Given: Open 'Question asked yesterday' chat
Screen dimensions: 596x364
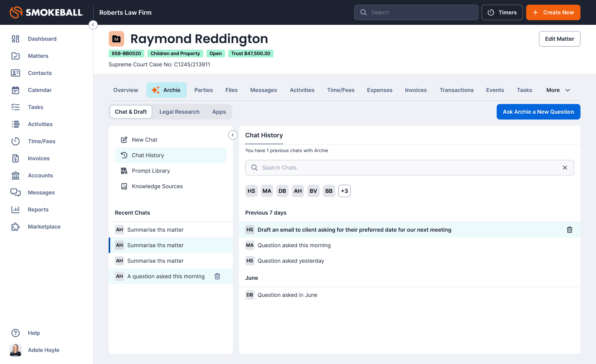Looking at the screenshot, I should click(410, 261).
